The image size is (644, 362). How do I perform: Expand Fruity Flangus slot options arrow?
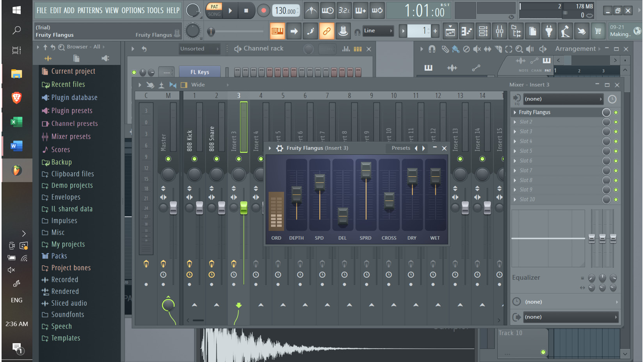(515, 112)
